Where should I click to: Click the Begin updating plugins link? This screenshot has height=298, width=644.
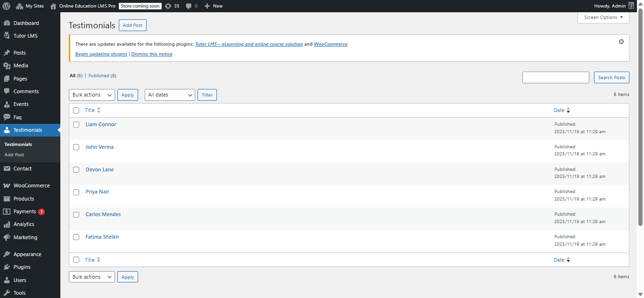pos(101,54)
